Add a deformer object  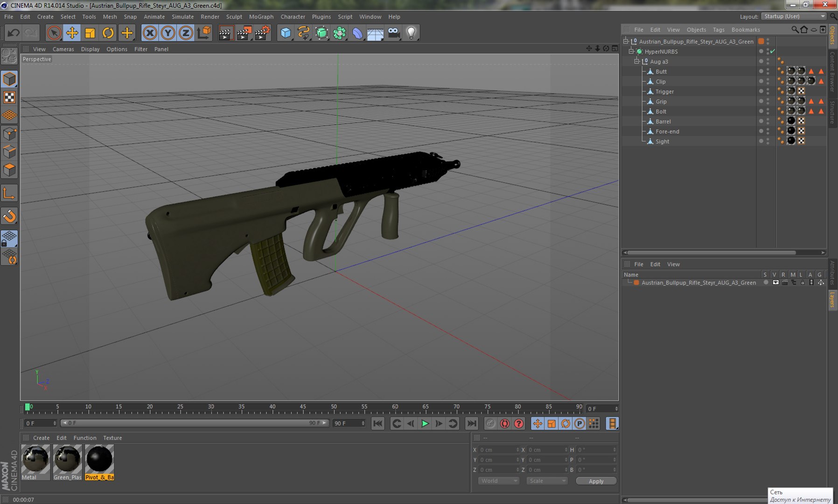357,33
